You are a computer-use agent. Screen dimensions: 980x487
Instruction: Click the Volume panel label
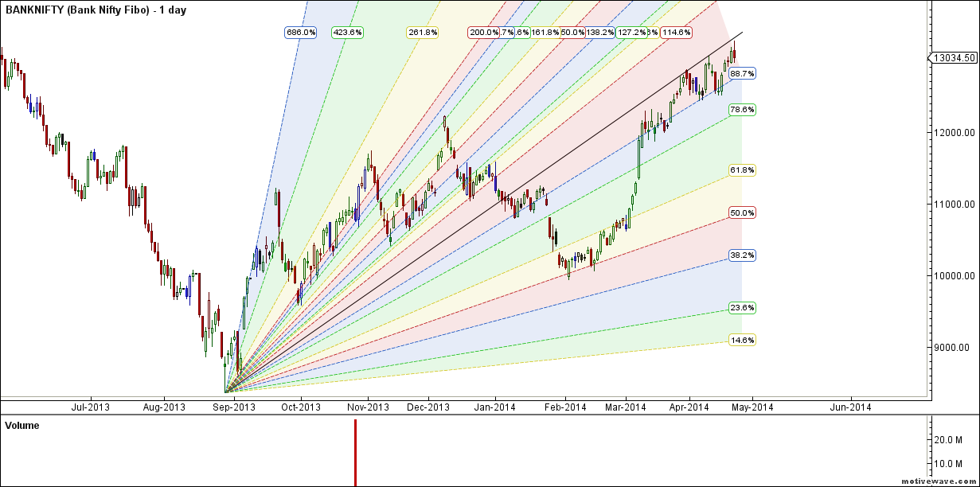click(22, 426)
